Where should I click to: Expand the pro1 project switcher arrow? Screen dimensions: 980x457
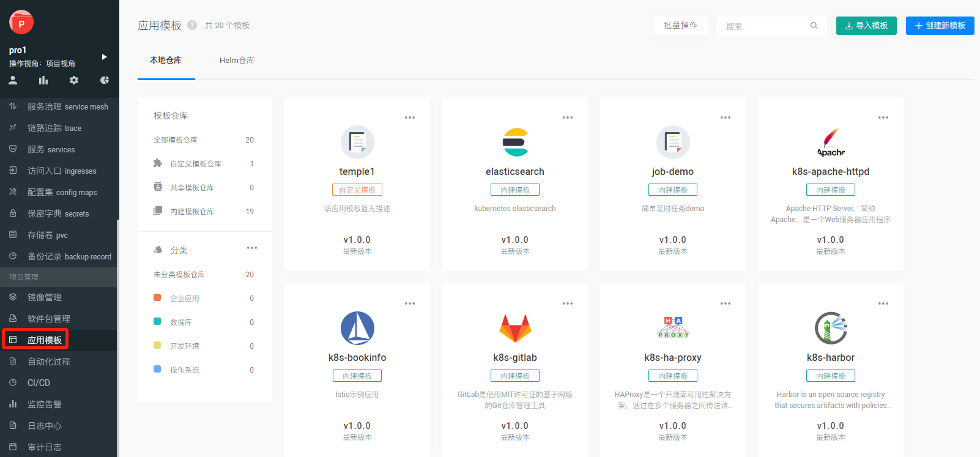104,57
